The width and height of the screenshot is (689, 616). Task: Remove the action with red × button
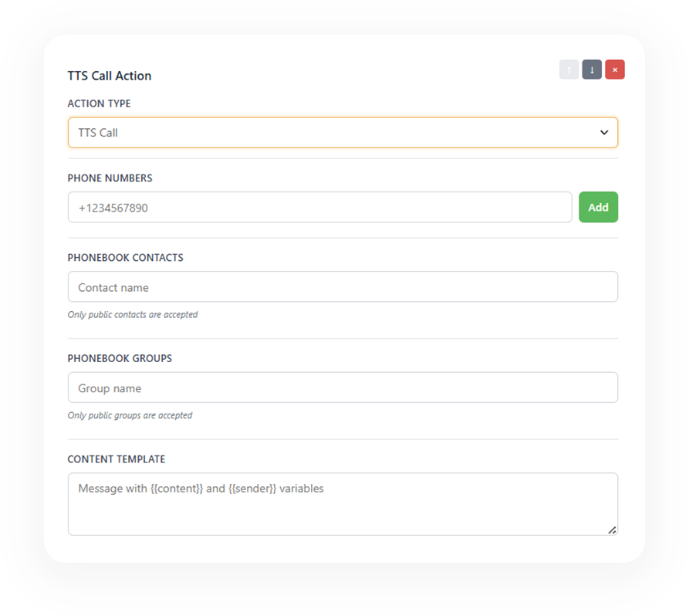pyautogui.click(x=615, y=69)
